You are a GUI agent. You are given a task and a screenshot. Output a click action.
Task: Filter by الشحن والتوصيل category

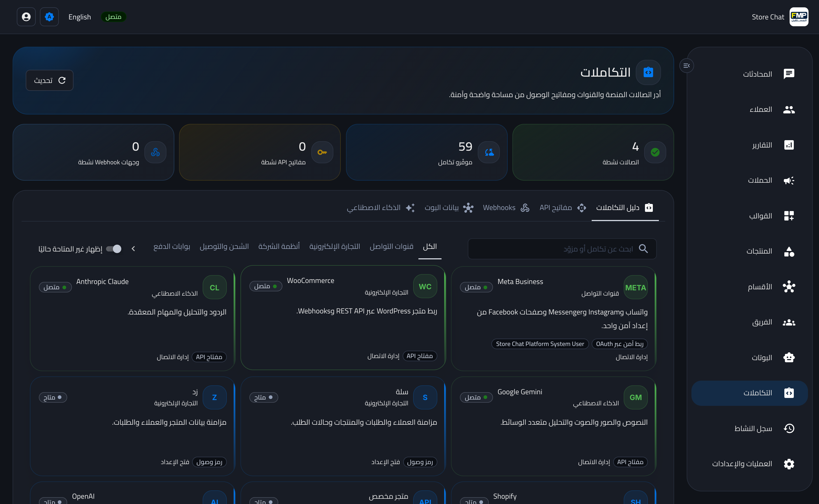[224, 246]
